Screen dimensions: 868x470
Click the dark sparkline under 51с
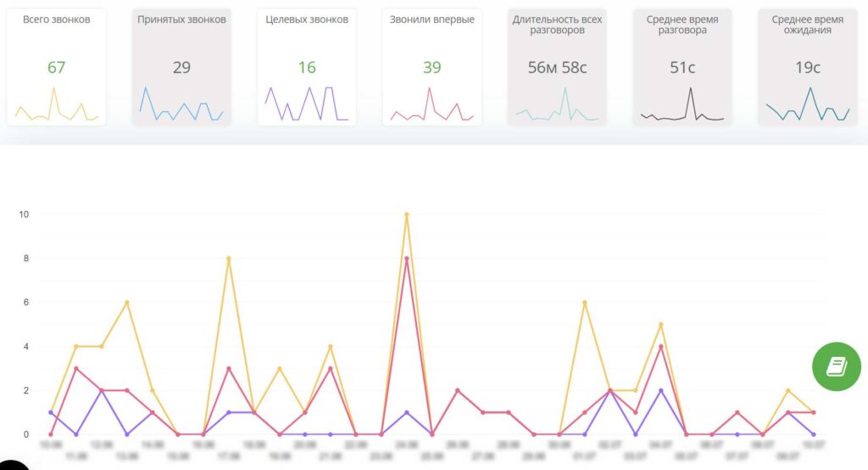click(x=682, y=110)
